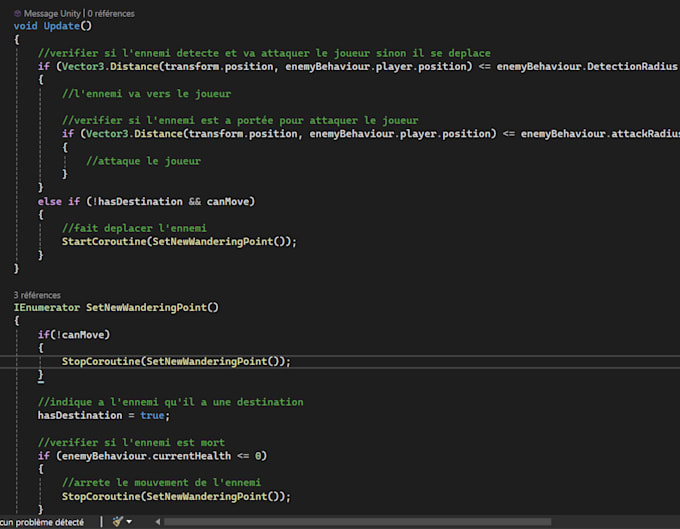This screenshot has width=680, height=529.
Task: Click the Unity message icon above Update
Action: pyautogui.click(x=17, y=13)
